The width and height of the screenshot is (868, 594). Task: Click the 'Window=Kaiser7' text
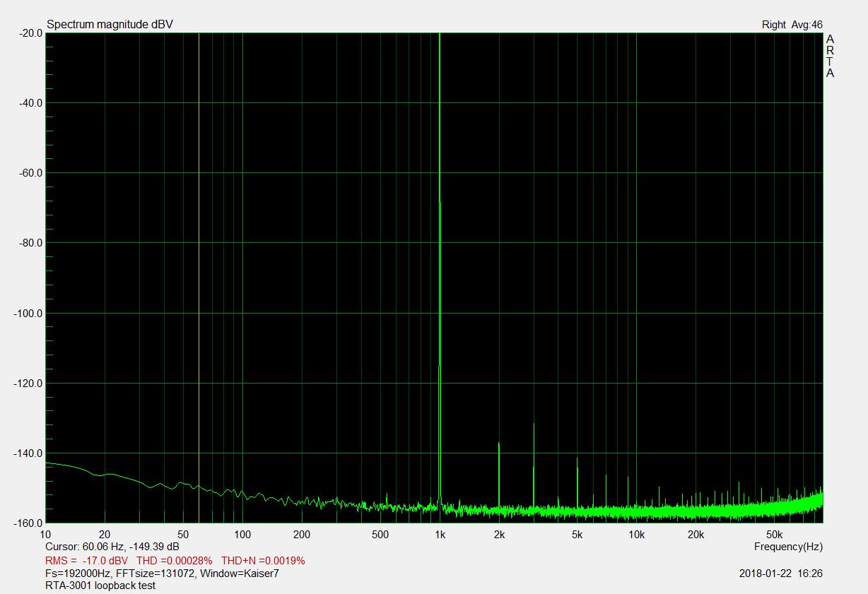click(x=240, y=574)
